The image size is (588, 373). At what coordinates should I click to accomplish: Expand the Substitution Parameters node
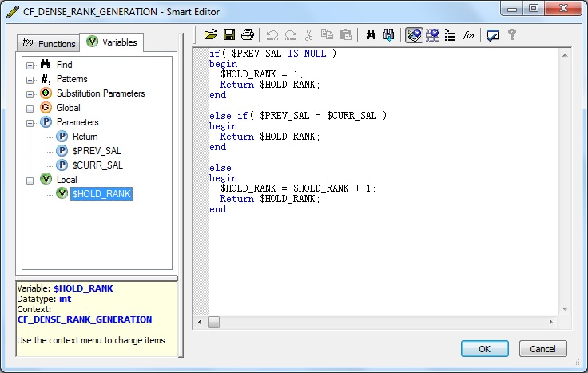point(30,94)
